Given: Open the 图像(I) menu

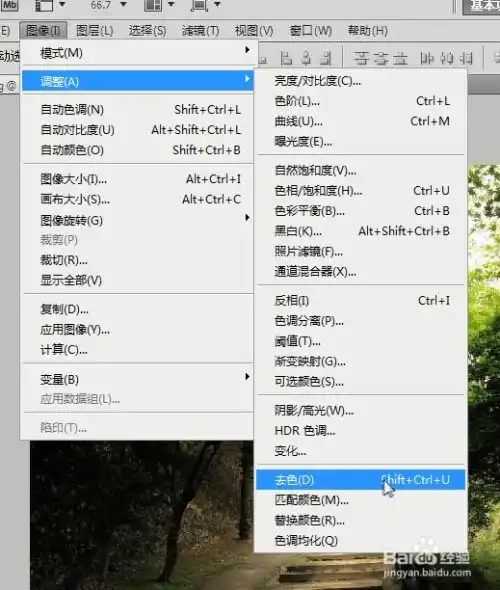Looking at the screenshot, I should (x=43, y=30).
